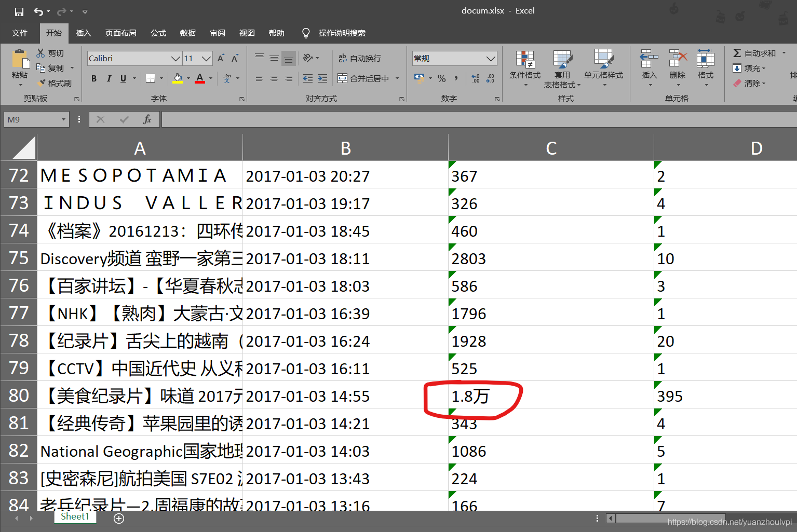Image resolution: width=797 pixels, height=532 pixels.
Task: Toggle center text alignment
Action: (x=274, y=78)
